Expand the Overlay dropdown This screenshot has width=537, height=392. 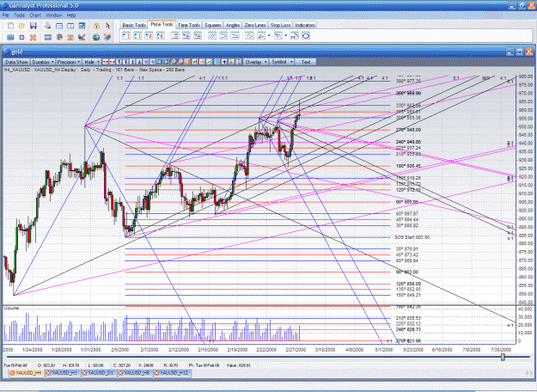[x=256, y=62]
